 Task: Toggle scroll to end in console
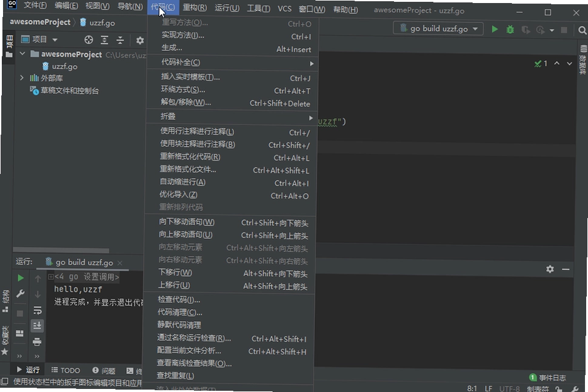pyautogui.click(x=37, y=326)
